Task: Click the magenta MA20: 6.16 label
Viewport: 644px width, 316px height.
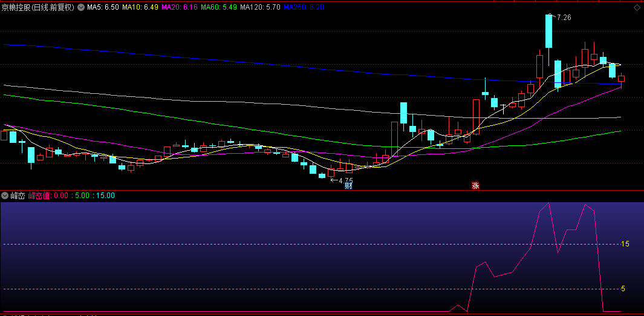Action: [x=180, y=7]
